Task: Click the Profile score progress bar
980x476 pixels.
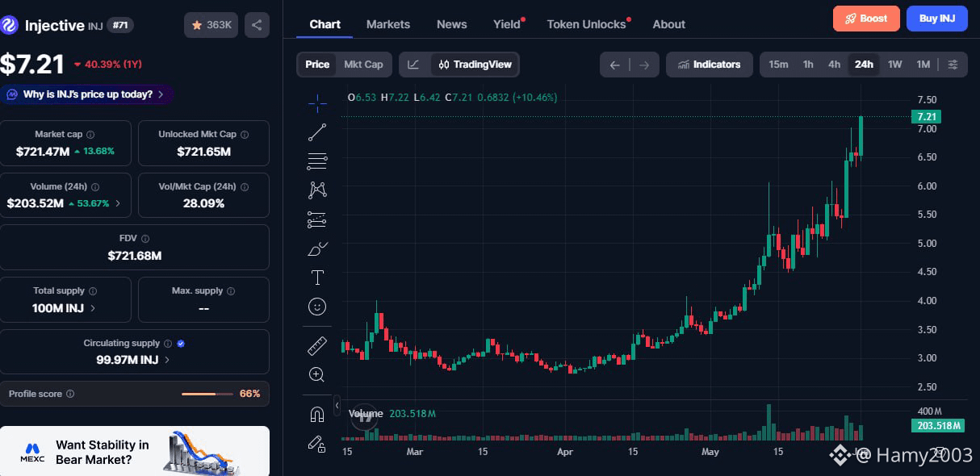Action: coord(207,394)
